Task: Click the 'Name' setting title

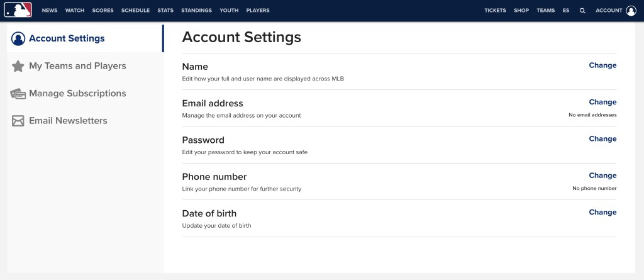Action: pyautogui.click(x=195, y=67)
